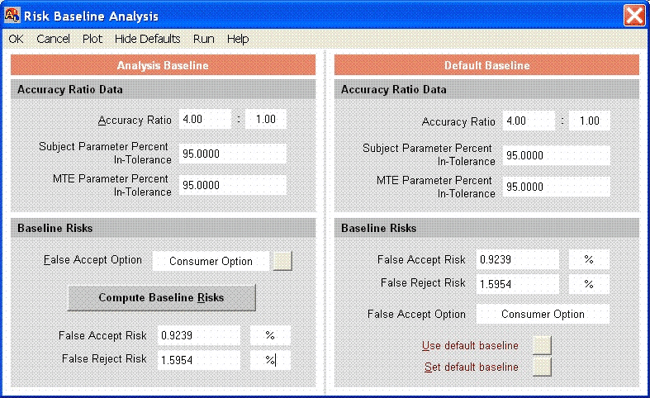Click the application icon in title bar
The height and width of the screenshot is (398, 650).
coord(12,15)
